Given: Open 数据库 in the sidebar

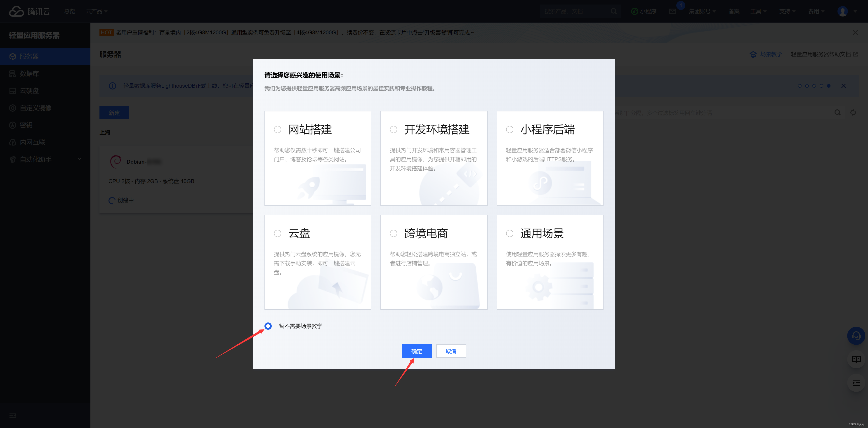Looking at the screenshot, I should 45,73.
